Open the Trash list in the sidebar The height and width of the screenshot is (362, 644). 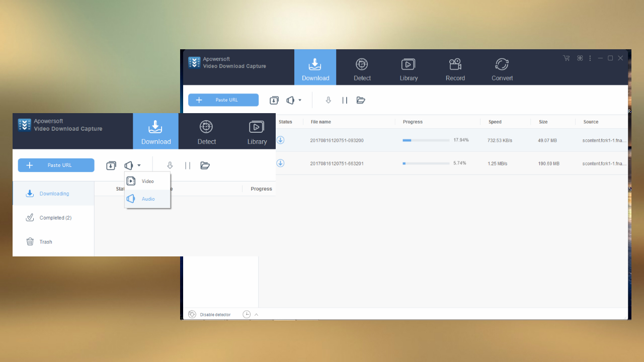point(53,242)
